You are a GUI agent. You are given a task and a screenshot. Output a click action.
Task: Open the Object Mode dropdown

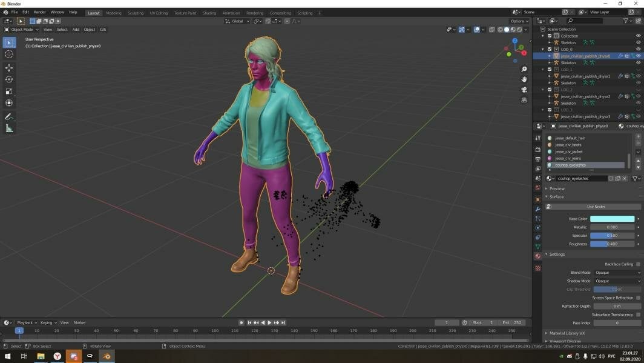[x=21, y=30]
